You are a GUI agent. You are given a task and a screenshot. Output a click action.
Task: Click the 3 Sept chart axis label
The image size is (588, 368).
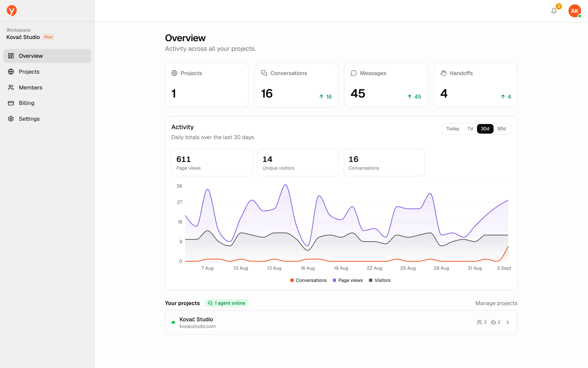point(504,268)
